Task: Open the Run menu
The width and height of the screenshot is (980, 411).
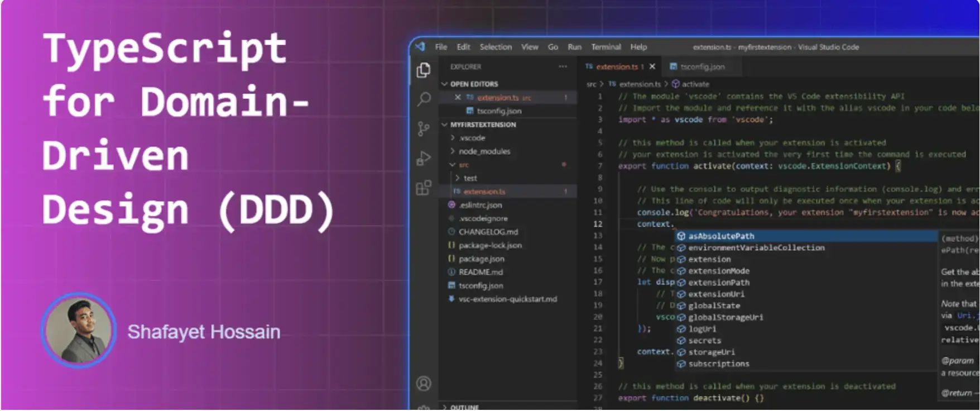Action: click(574, 47)
